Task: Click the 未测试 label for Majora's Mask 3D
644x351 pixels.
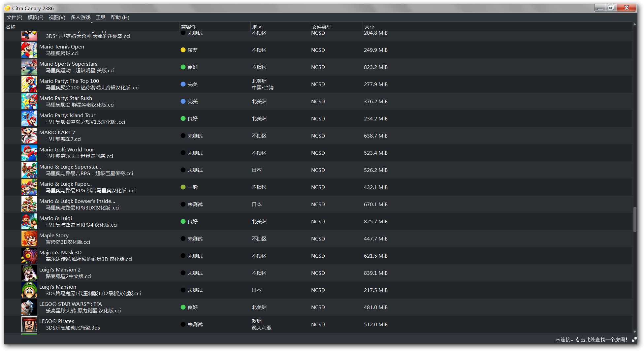Action: [195, 256]
